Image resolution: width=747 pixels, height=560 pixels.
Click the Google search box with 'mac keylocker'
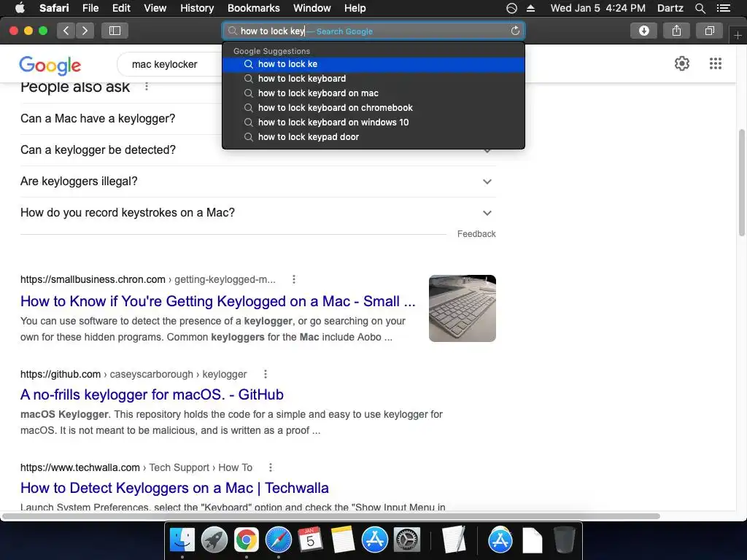click(x=170, y=64)
